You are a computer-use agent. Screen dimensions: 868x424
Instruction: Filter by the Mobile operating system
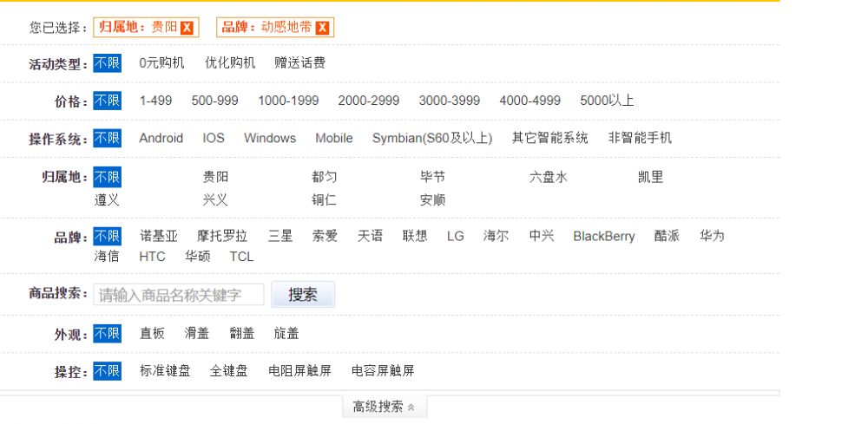pos(334,138)
